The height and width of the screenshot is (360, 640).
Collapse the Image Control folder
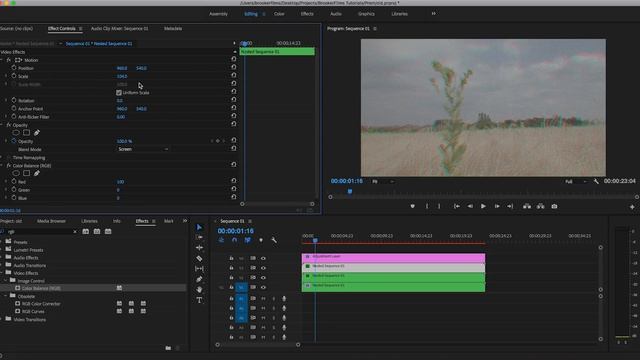6,280
